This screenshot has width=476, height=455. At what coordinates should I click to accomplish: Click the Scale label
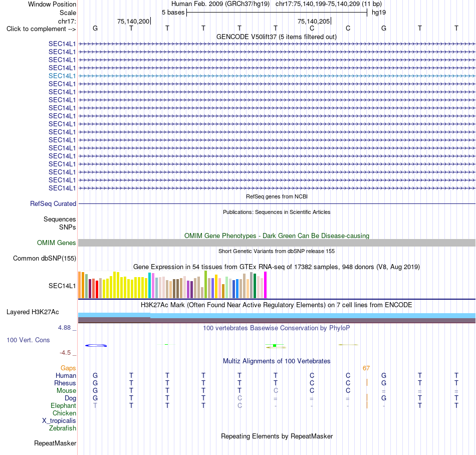click(68, 13)
